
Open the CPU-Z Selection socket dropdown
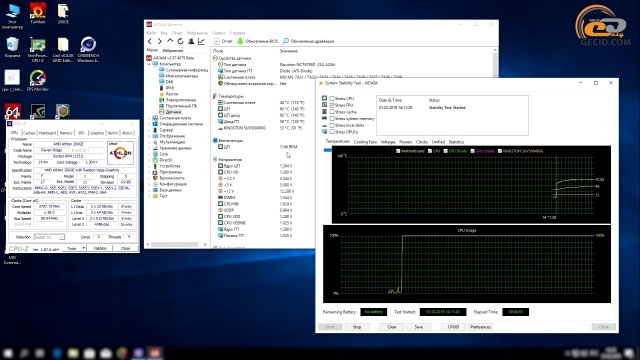click(x=49, y=237)
